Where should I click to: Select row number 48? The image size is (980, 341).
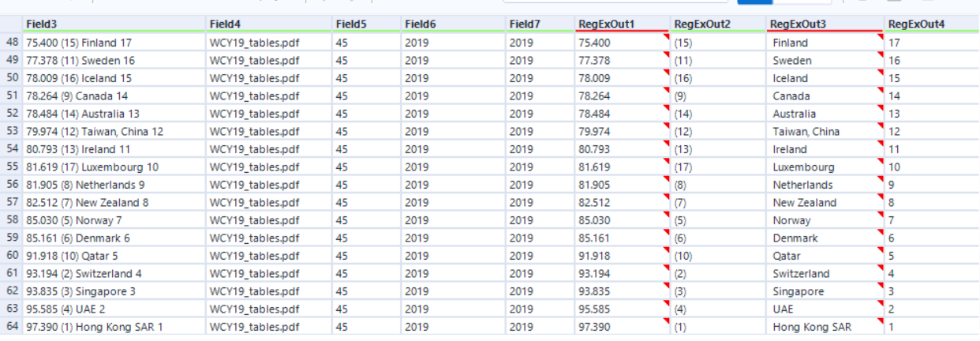pyautogui.click(x=12, y=43)
